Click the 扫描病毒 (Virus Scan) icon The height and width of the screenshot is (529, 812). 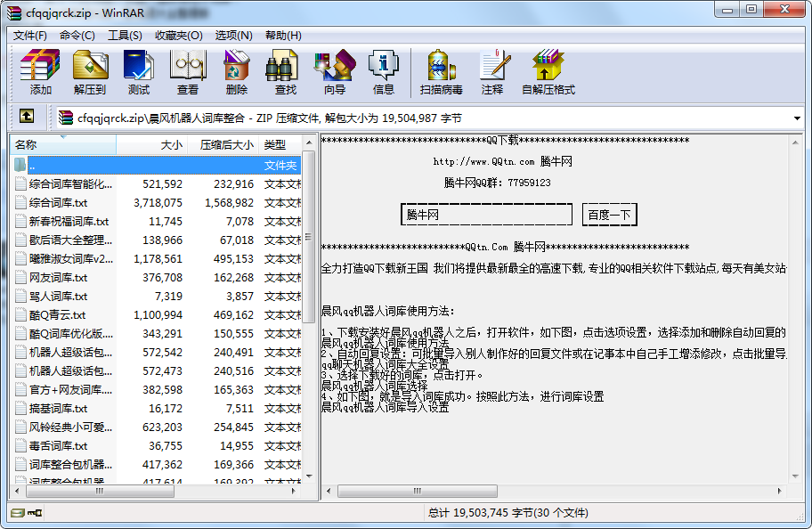coord(442,72)
